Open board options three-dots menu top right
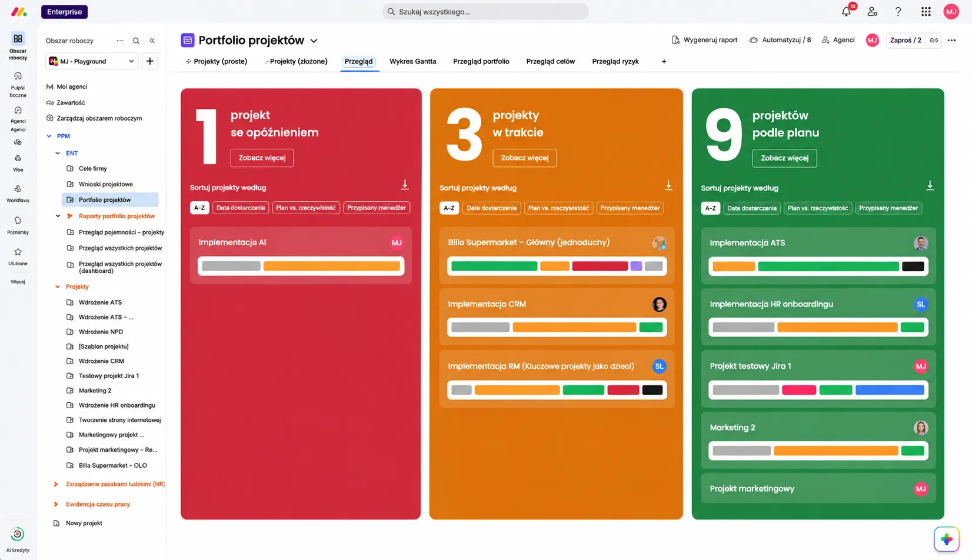This screenshot has width=972, height=560. coord(951,40)
